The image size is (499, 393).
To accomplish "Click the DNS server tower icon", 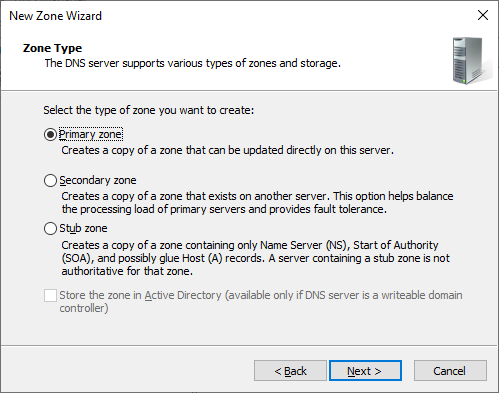I will pos(471,61).
